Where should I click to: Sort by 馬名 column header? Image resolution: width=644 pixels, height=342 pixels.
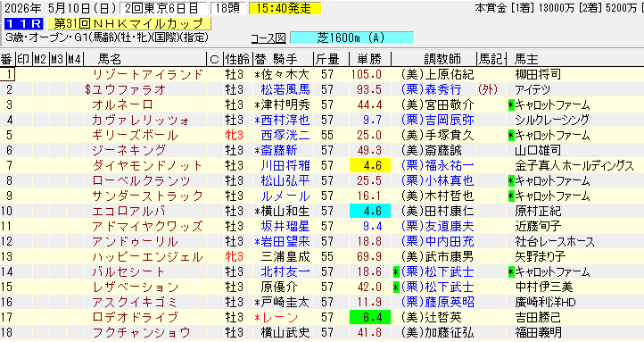110,59
